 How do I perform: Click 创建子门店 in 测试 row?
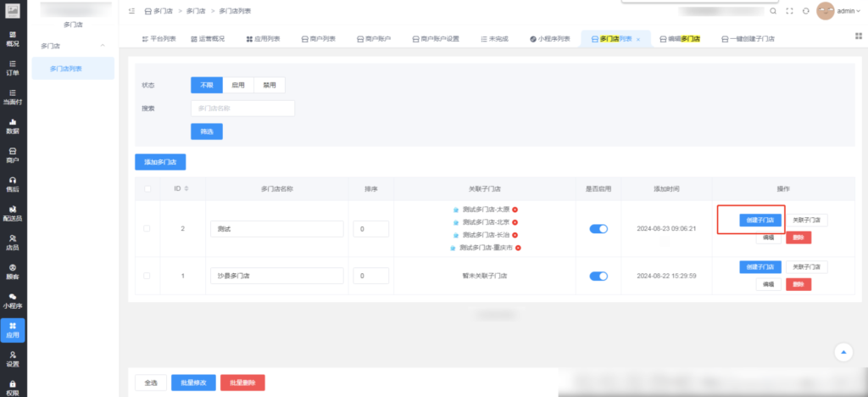coord(760,220)
